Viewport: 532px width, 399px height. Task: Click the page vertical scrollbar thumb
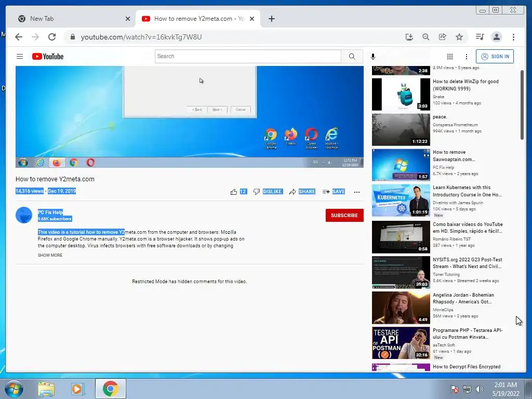click(522, 104)
